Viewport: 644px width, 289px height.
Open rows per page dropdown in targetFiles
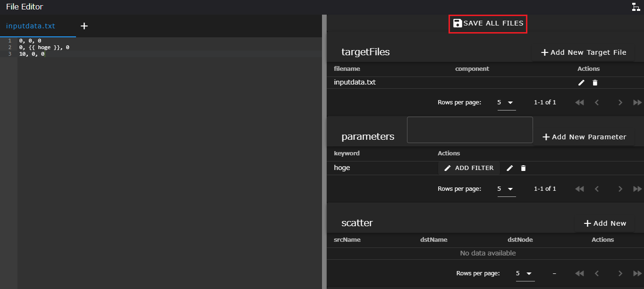(x=506, y=102)
